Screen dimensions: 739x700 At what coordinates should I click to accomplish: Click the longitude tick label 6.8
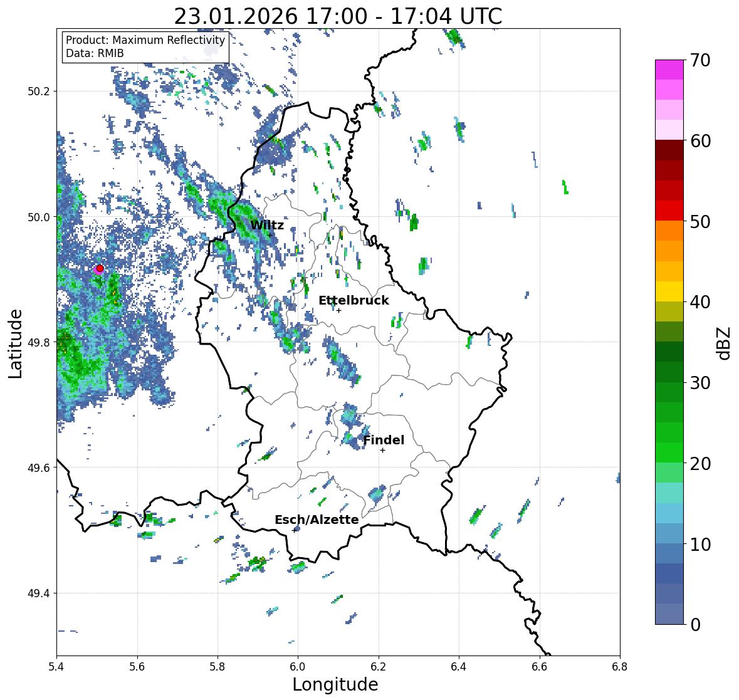click(x=620, y=667)
